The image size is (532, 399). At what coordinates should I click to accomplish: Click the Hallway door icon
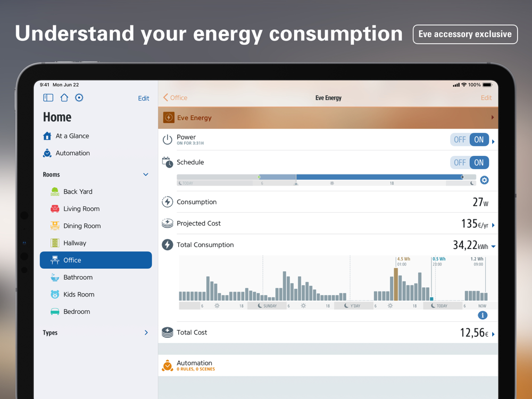(x=55, y=243)
